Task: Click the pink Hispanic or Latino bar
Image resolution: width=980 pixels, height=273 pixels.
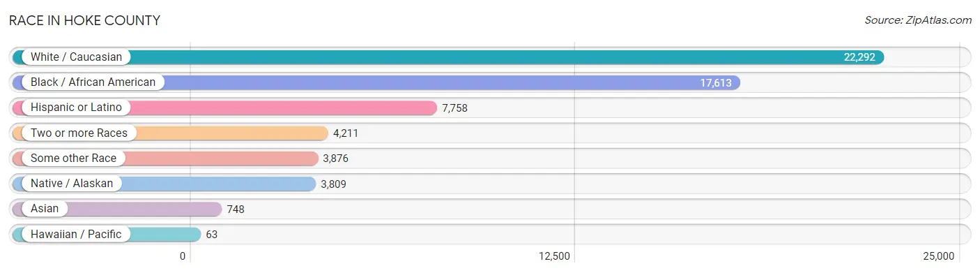Action: coord(224,108)
